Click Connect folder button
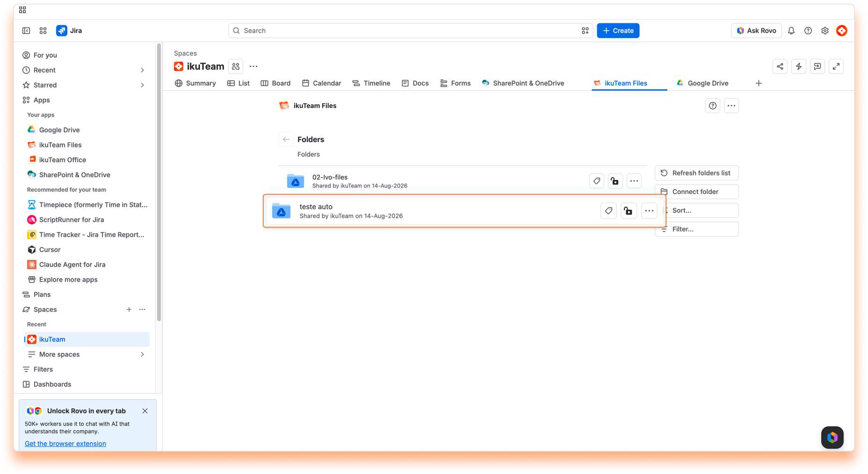Viewport: 868px width, 474px height. [x=696, y=192]
